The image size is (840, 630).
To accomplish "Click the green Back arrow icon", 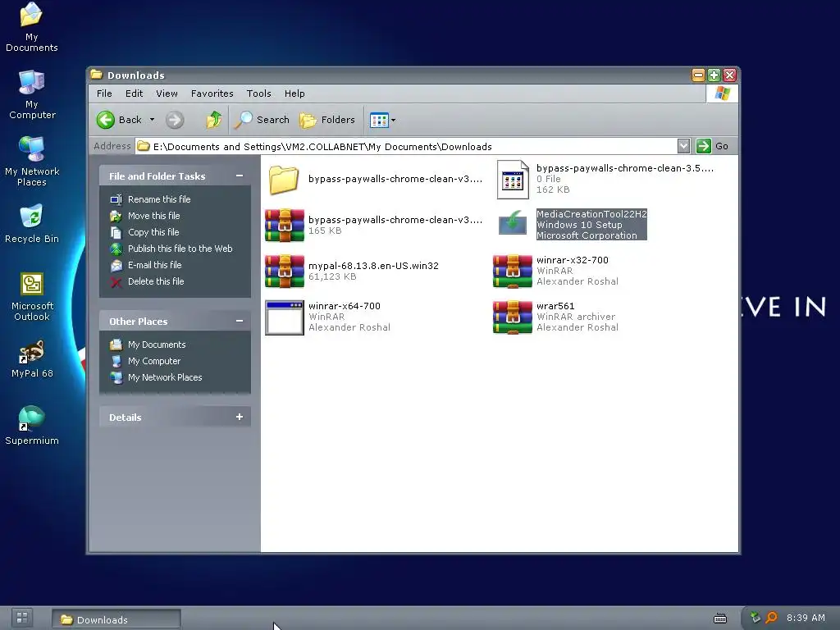I will pos(106,120).
